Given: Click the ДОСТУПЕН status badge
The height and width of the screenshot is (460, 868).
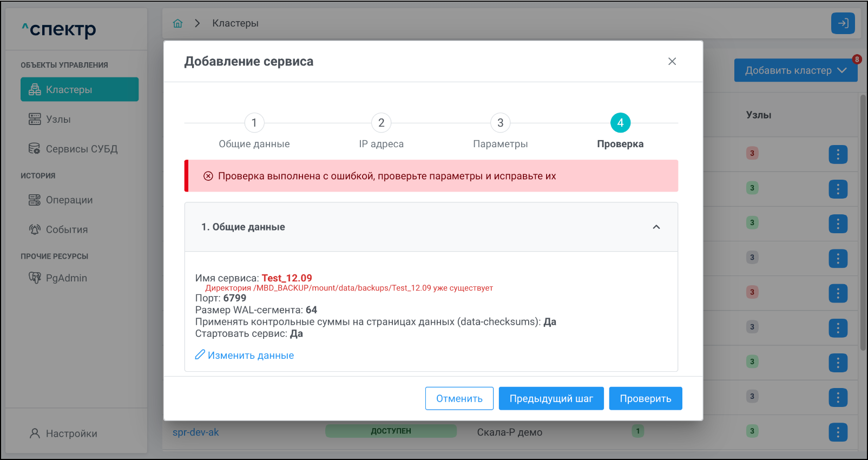Looking at the screenshot, I should (391, 431).
